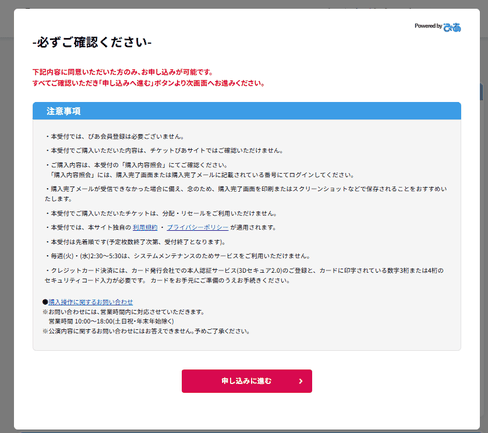This screenshot has height=433, width=488.
Task: Click the Powered by ぴあ logo
Action: click(438, 27)
